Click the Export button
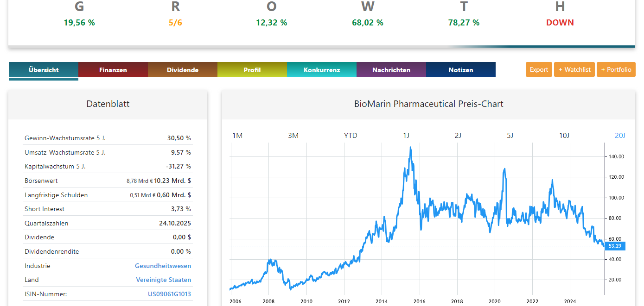This screenshot has height=306, width=644. pos(539,69)
